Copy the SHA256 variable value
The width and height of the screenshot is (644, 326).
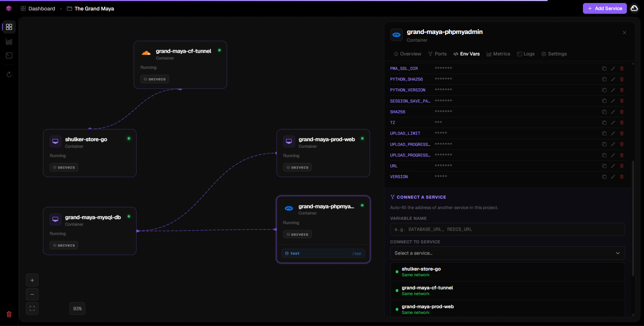click(604, 112)
